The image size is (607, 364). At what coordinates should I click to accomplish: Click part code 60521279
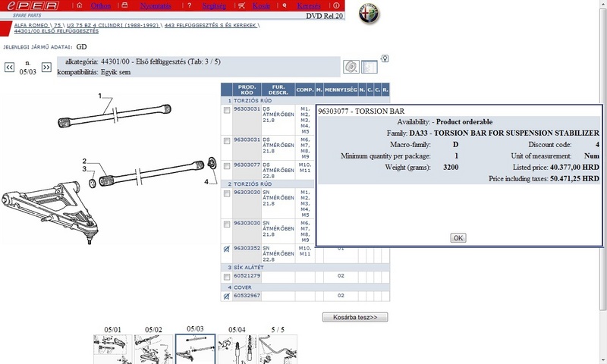(247, 276)
